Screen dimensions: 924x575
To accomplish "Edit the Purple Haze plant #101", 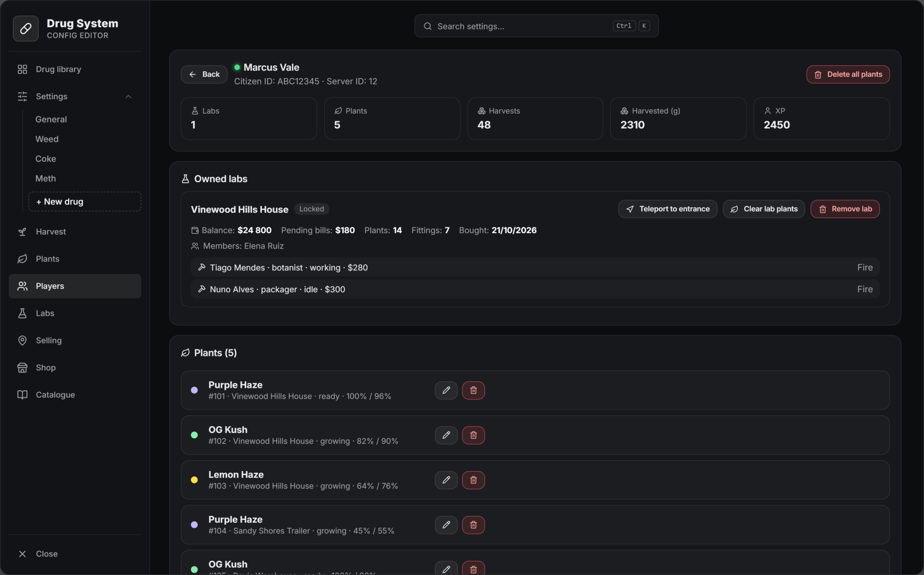I will pos(446,390).
